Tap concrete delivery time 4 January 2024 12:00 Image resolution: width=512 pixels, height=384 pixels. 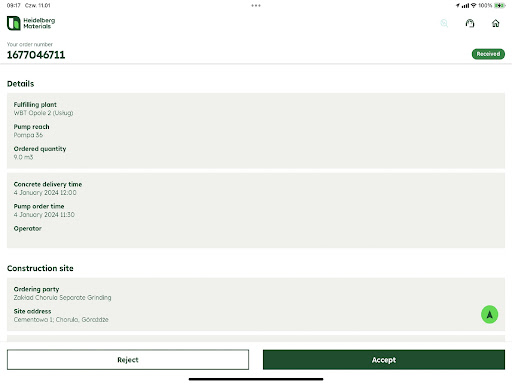click(x=45, y=193)
